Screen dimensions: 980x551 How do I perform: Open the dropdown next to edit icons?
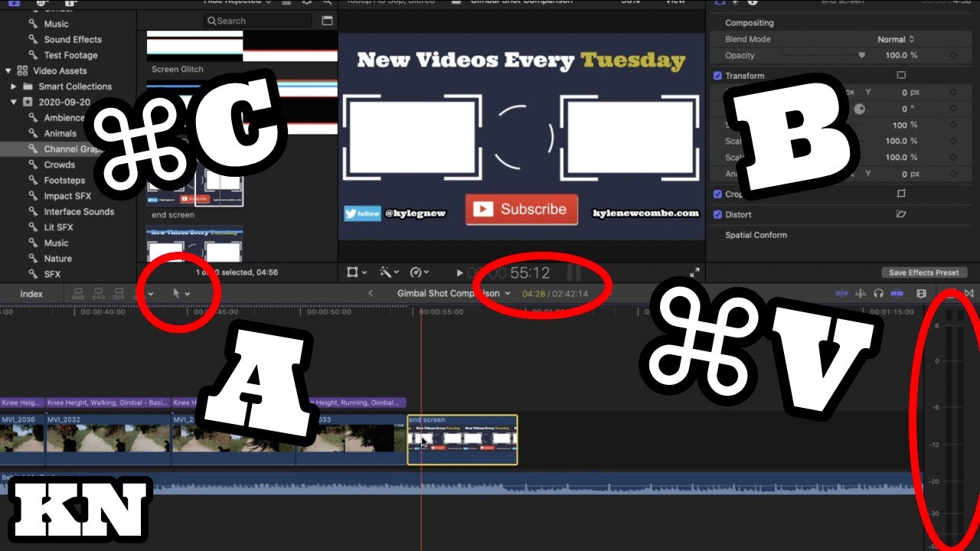150,294
